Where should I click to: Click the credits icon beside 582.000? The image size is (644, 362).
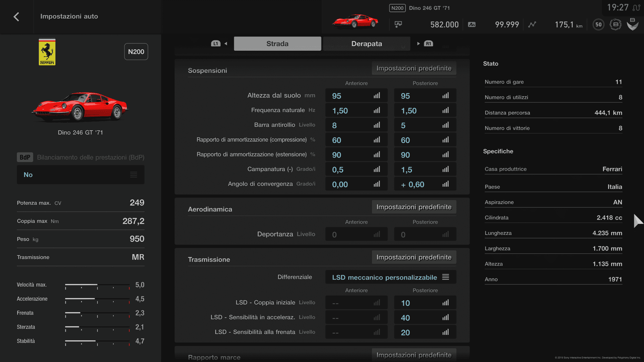[398, 24]
